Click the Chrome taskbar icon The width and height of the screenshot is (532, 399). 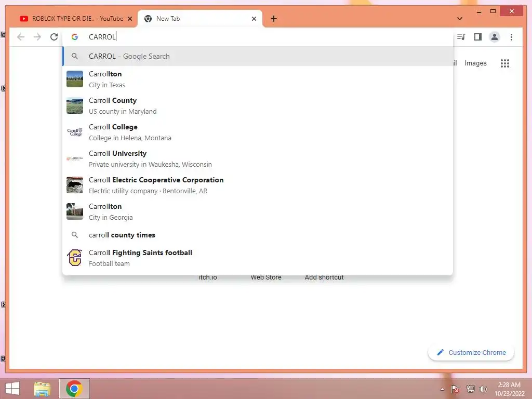coord(74,389)
